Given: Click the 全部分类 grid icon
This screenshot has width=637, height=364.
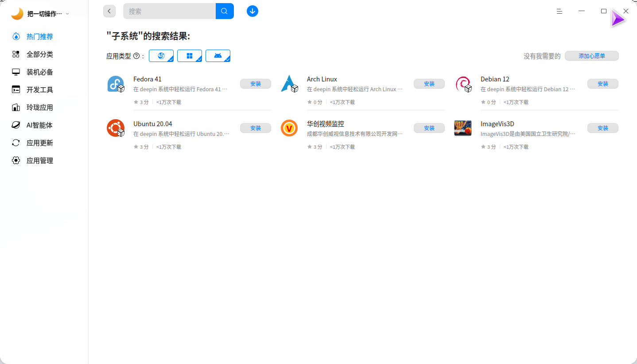Looking at the screenshot, I should tap(16, 54).
